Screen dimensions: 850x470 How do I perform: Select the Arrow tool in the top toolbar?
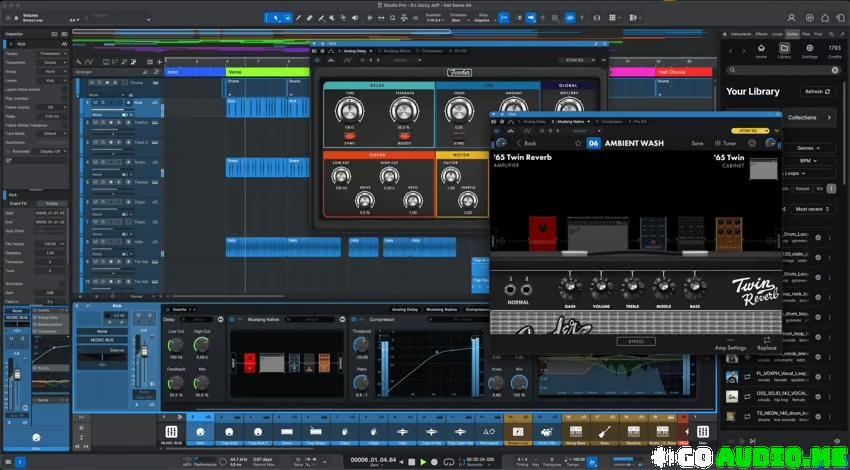[276, 17]
